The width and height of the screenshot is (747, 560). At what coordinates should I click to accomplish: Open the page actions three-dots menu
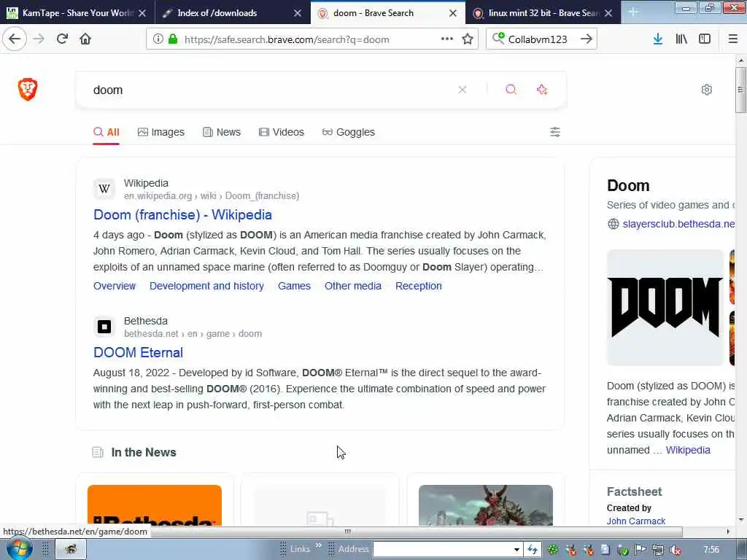447,39
